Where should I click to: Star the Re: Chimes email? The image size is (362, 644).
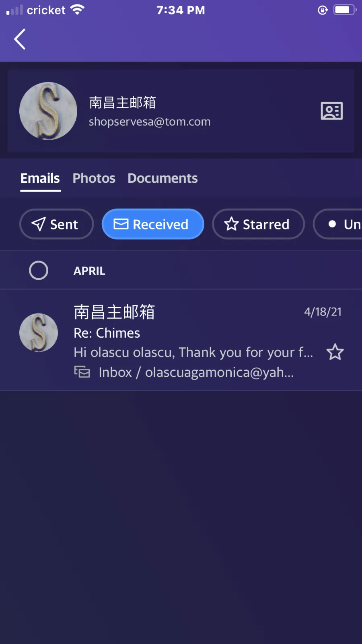335,352
